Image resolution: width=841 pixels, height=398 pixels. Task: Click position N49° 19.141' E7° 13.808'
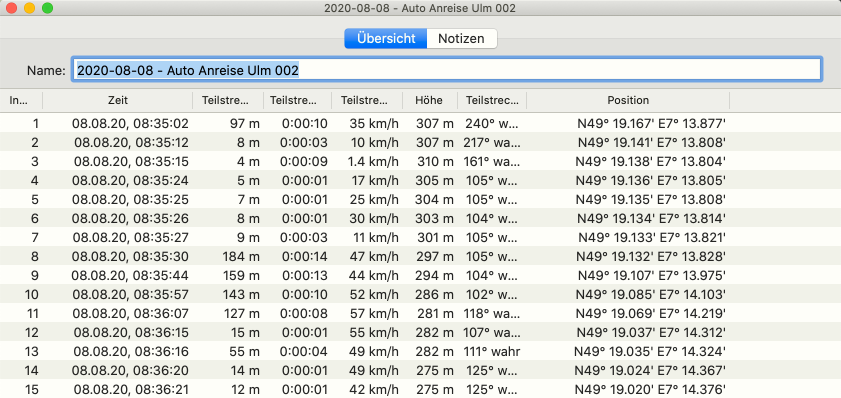(x=651, y=143)
